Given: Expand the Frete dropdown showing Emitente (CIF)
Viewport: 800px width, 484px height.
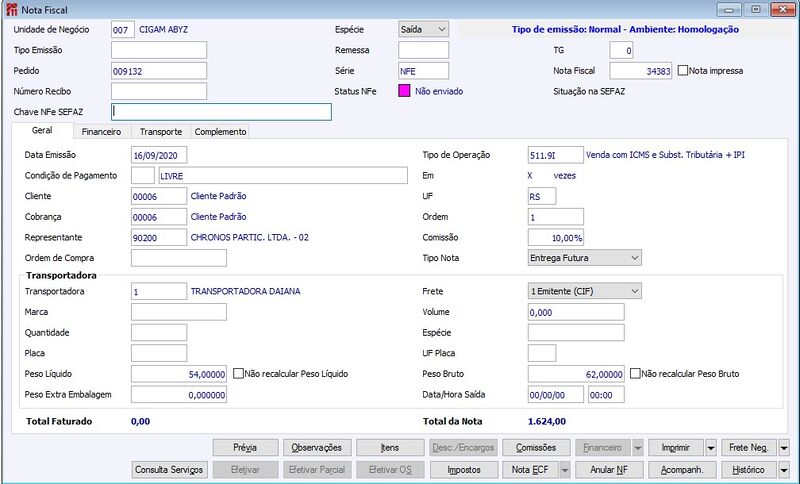Looking at the screenshot, I should 585,291.
